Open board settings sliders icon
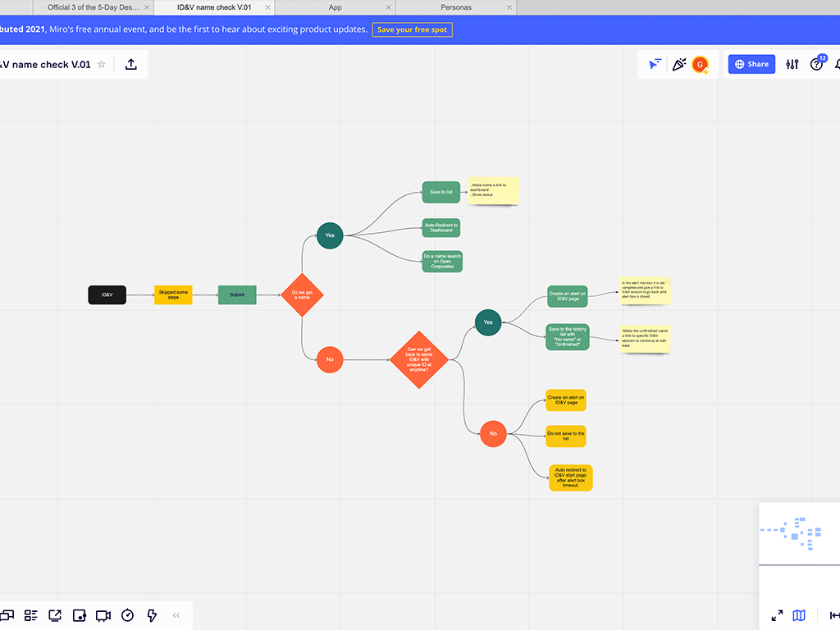840x630 pixels. pyautogui.click(x=792, y=64)
